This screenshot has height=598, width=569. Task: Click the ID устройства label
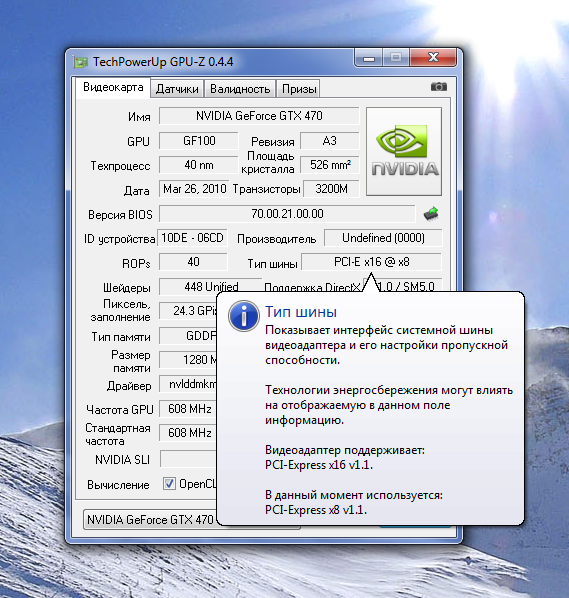coord(119,239)
